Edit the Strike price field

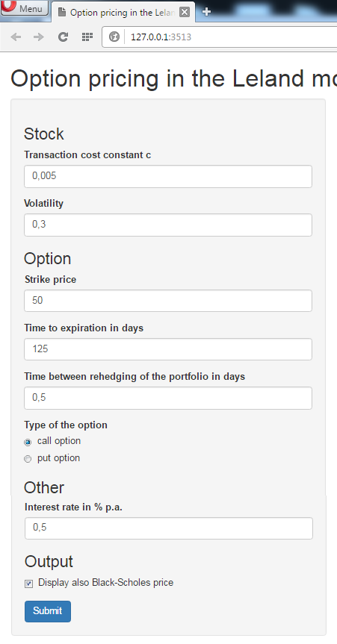click(168, 301)
